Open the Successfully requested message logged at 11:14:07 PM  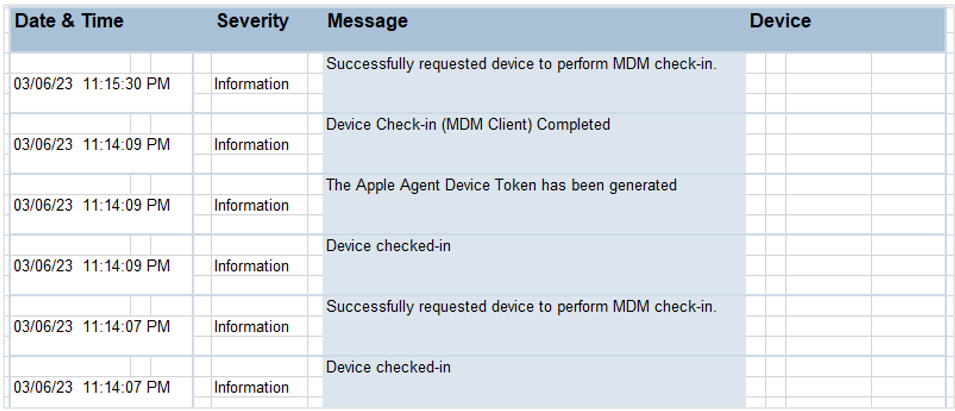(521, 307)
